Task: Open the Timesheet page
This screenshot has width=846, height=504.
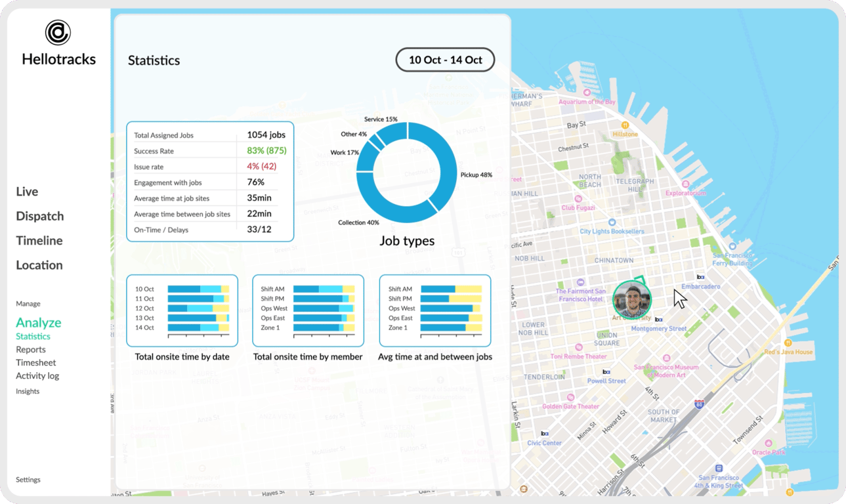Action: pos(36,362)
